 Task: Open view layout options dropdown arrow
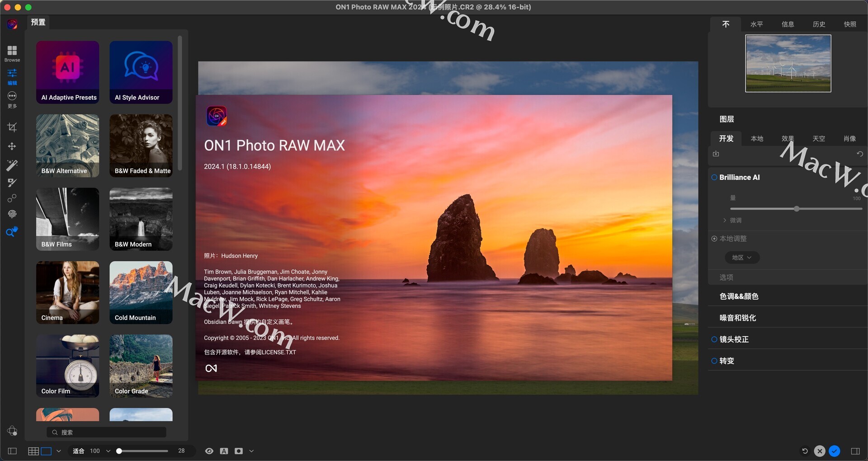59,451
